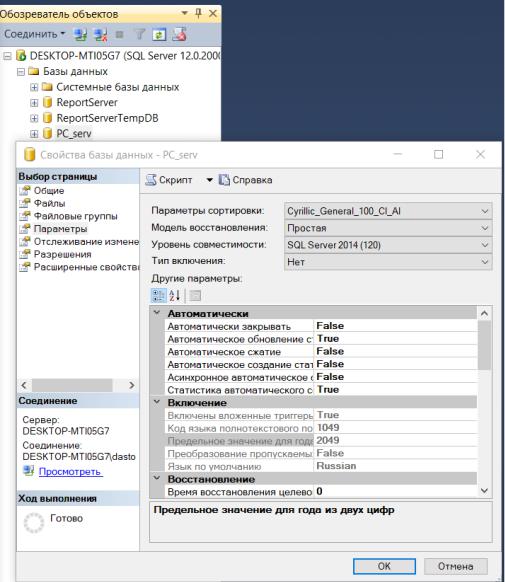This screenshot has width=505, height=582.
Task: Collapse the Восстановление category
Action: coord(157,478)
